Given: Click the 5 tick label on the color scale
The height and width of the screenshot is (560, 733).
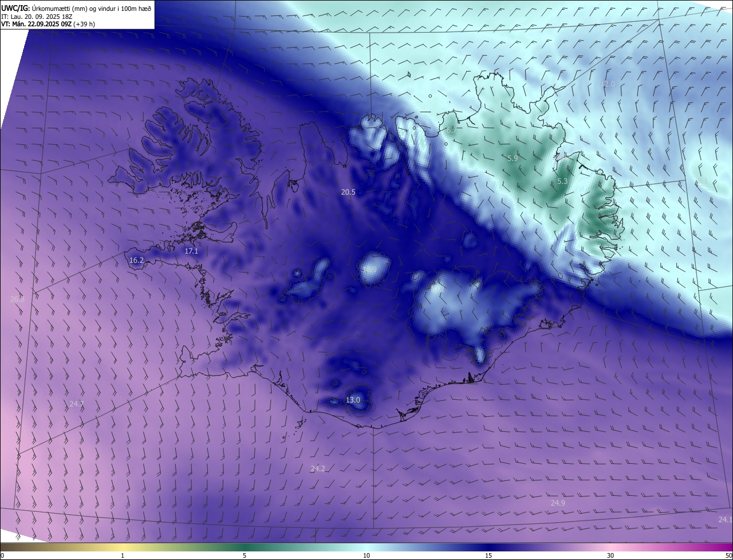Looking at the screenshot, I should (245, 555).
